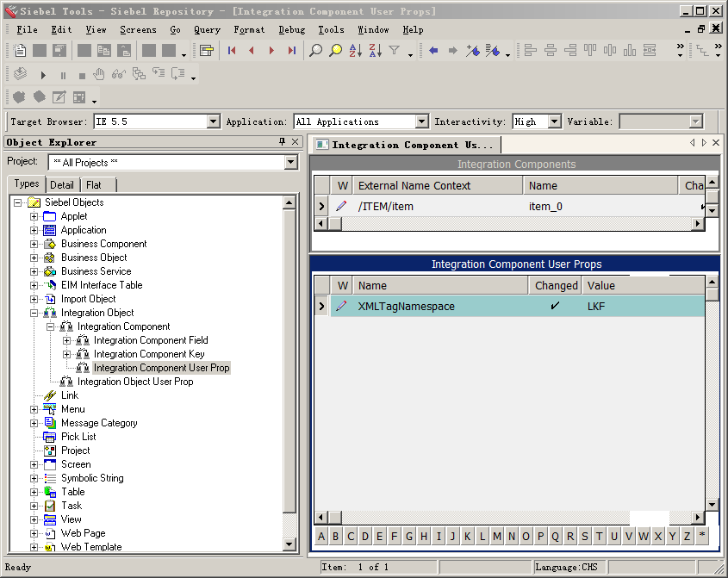The image size is (728, 578).
Task: Click the edit pencil form icon
Action: (x=59, y=97)
